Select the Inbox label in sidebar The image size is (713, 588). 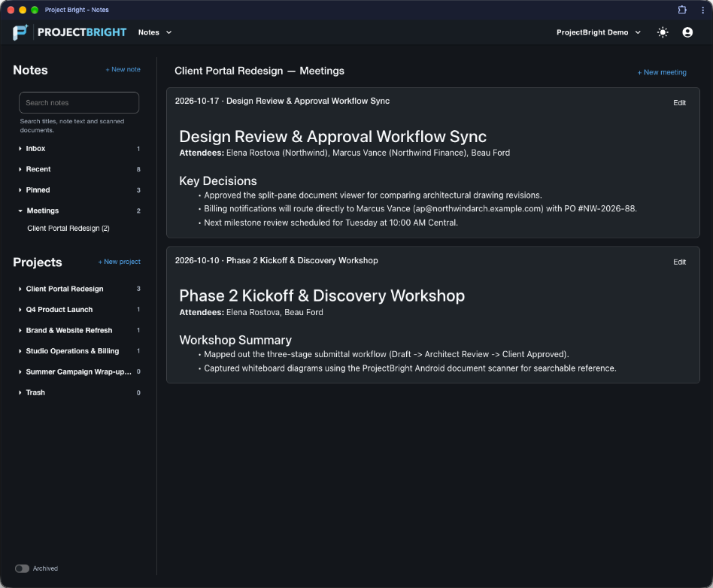(35, 149)
